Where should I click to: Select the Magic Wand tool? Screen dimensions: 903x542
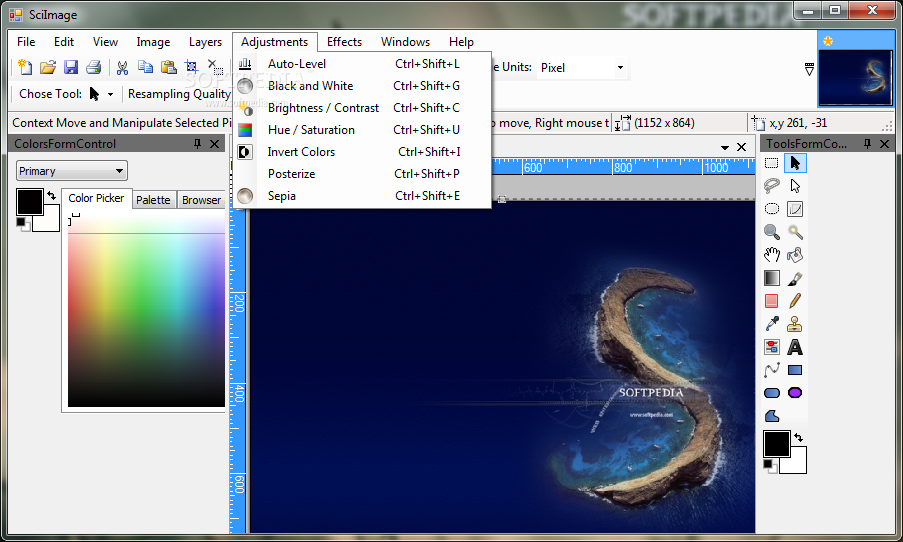(795, 232)
